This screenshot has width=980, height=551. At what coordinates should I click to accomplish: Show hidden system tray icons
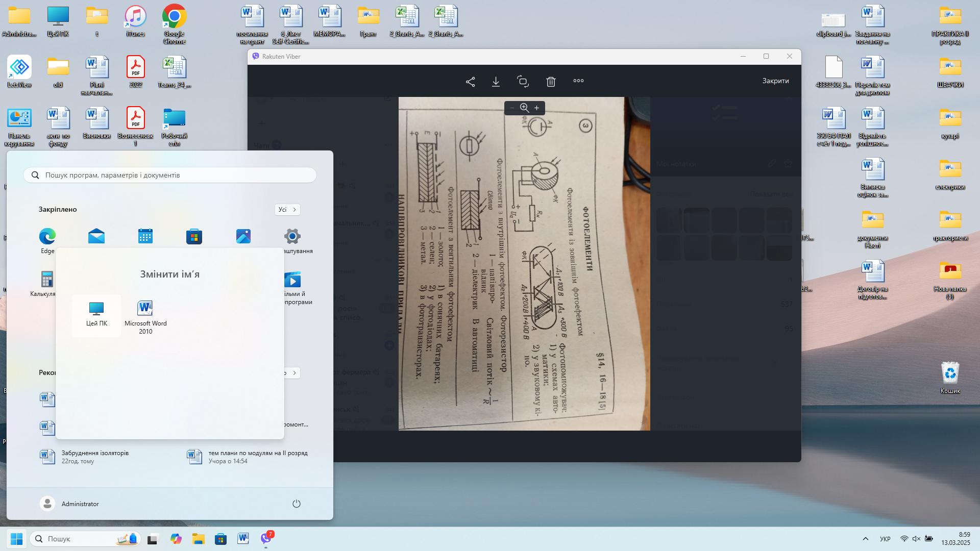tap(865, 539)
